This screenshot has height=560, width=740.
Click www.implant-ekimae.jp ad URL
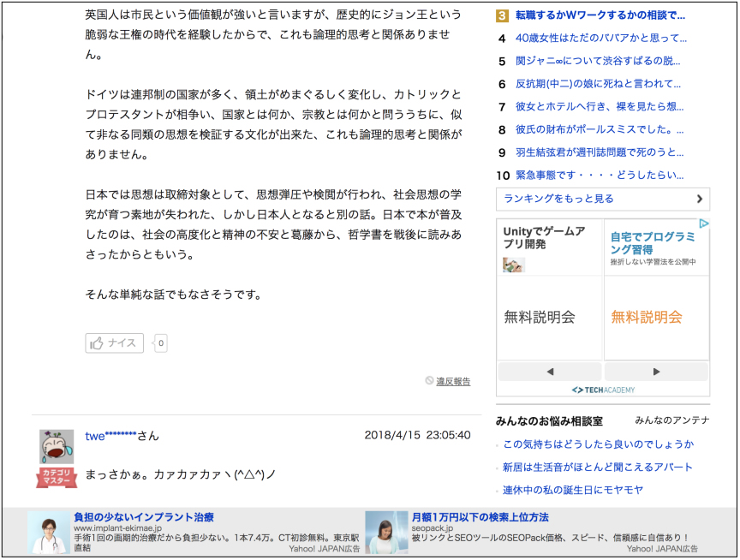coord(118,528)
